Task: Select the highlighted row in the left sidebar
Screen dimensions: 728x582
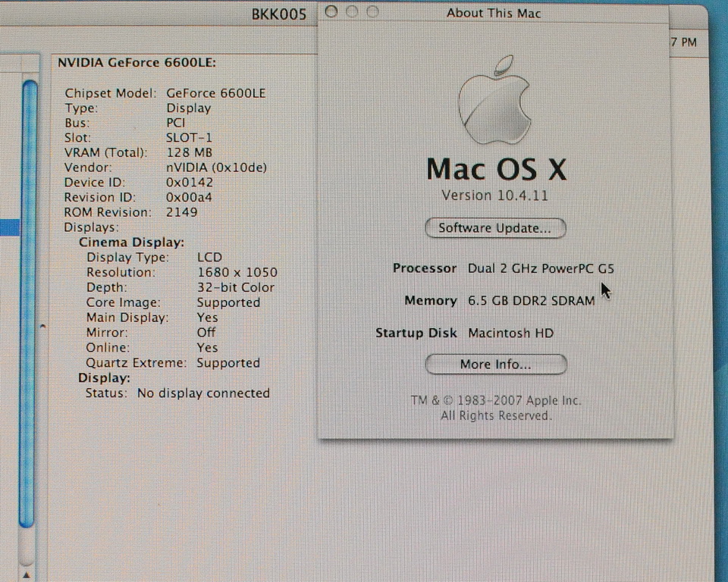Action: tap(10, 227)
